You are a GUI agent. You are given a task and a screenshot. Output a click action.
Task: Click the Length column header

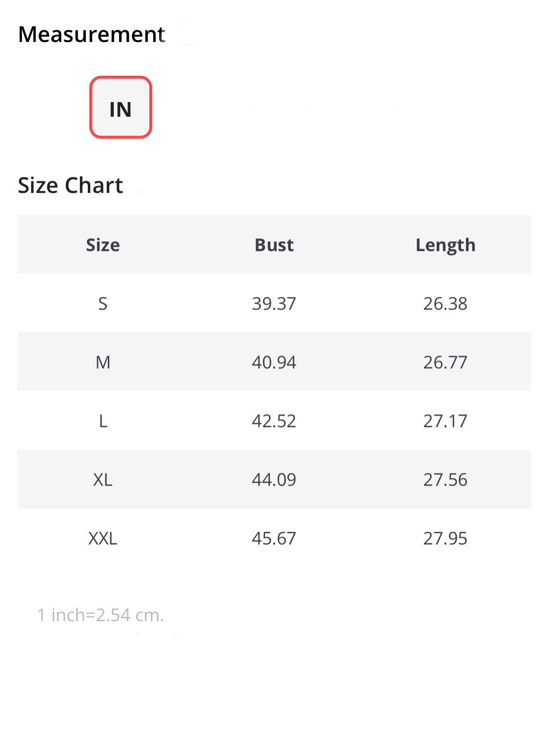[x=445, y=245]
